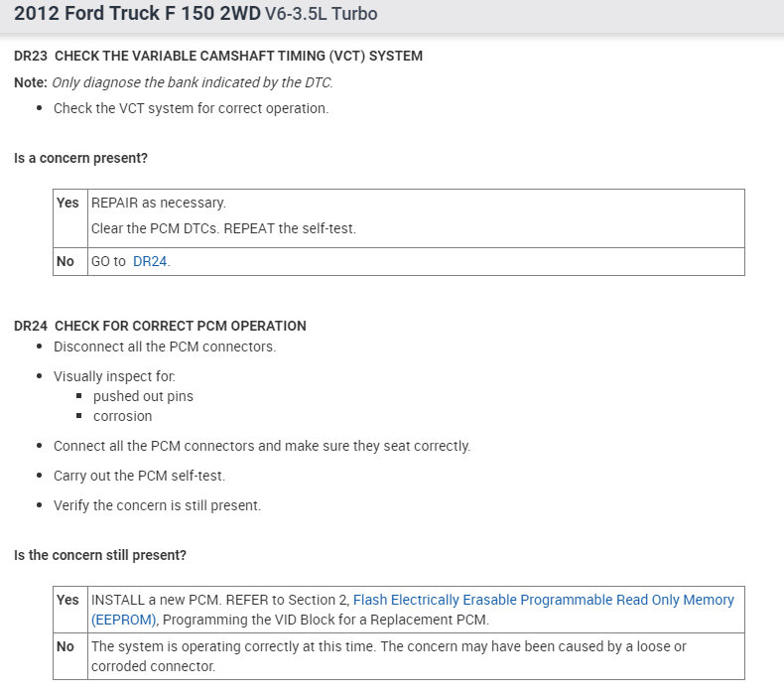Click the vehicle title 2012 Ford Truck F 150
This screenshot has width=784, height=695.
click(137, 15)
